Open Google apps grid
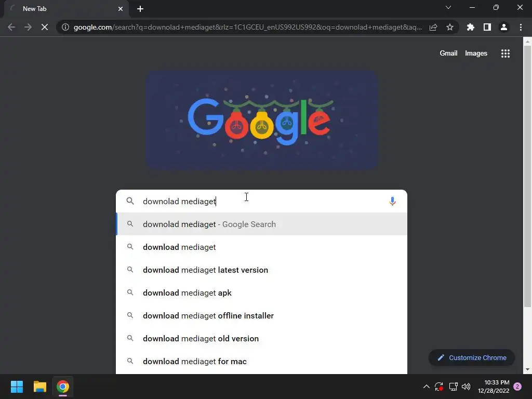The width and height of the screenshot is (532, 399). 506,54
